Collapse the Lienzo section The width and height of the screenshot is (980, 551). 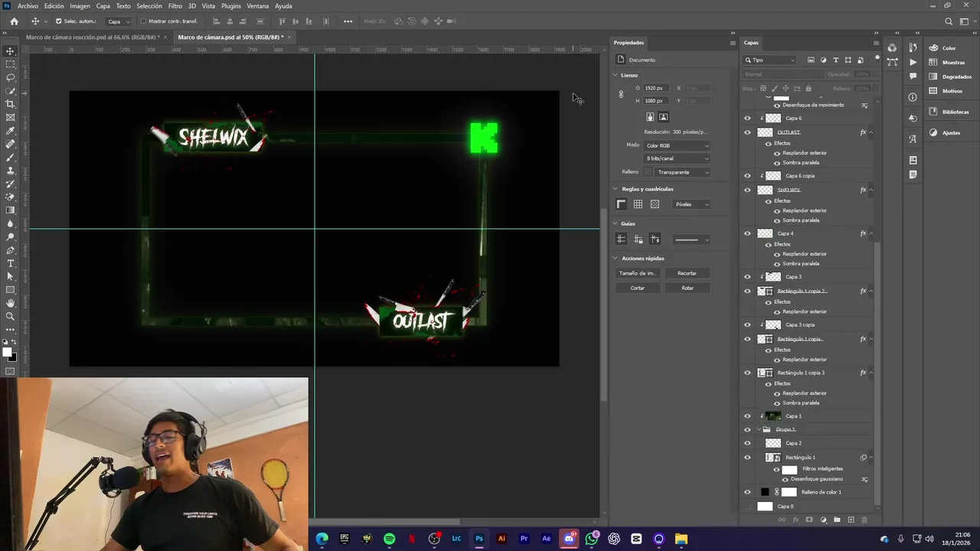click(615, 75)
